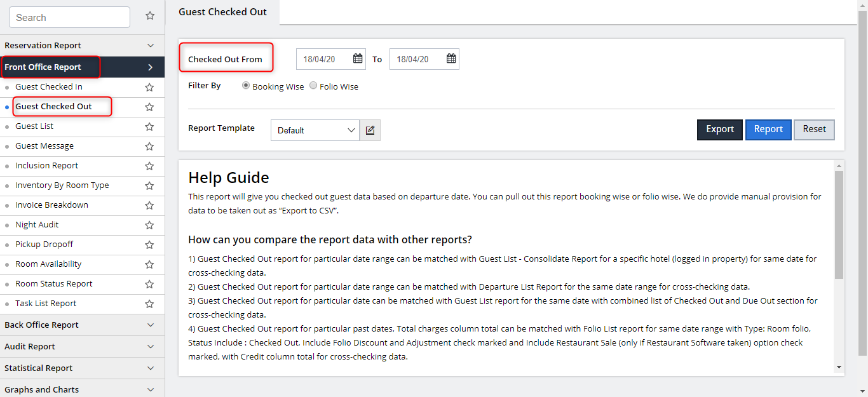Select Folio Wise filter option

[x=313, y=86]
